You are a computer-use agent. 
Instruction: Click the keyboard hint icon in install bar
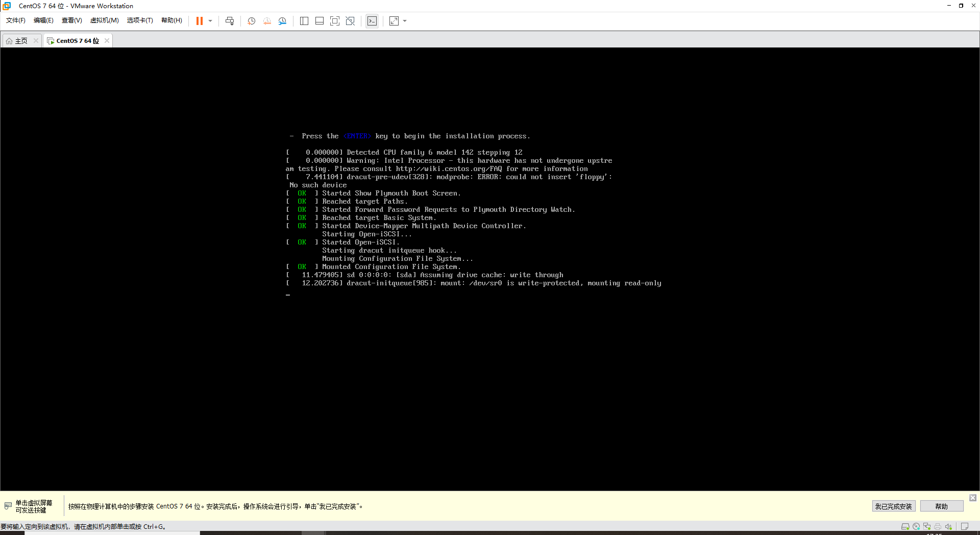8,506
